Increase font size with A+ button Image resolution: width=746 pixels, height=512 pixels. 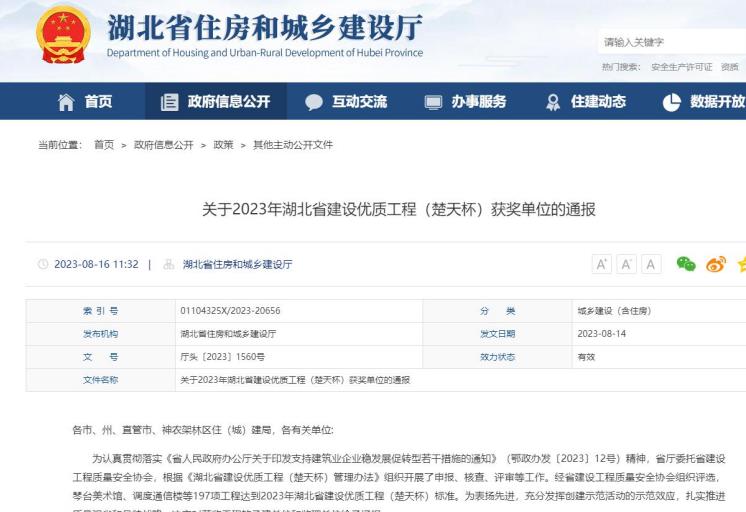coord(603,264)
